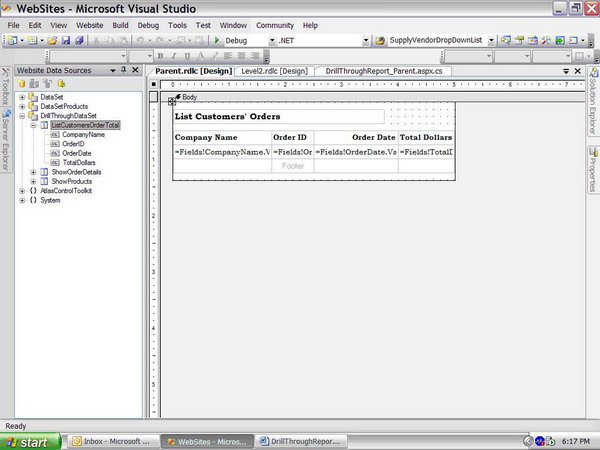Select the CompanyName field in the tree

(x=83, y=135)
